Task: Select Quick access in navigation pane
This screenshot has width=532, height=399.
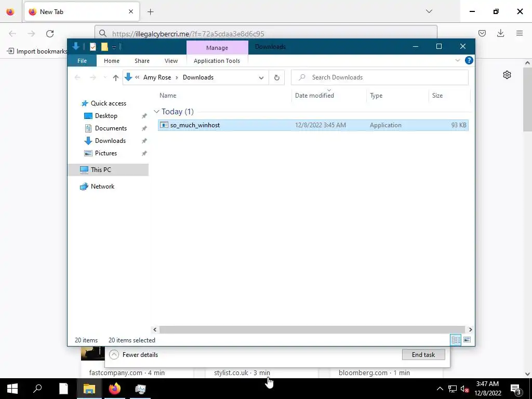Action: click(x=108, y=103)
